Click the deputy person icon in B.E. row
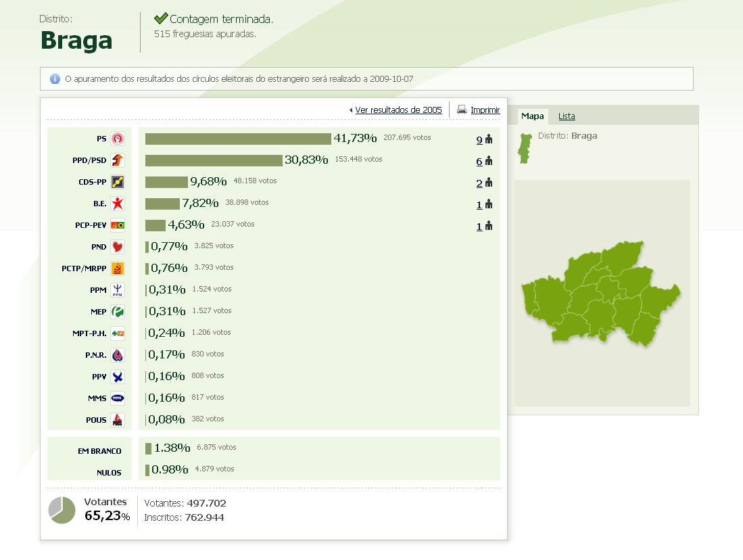Screen dimensions: 743x560 click(x=489, y=204)
